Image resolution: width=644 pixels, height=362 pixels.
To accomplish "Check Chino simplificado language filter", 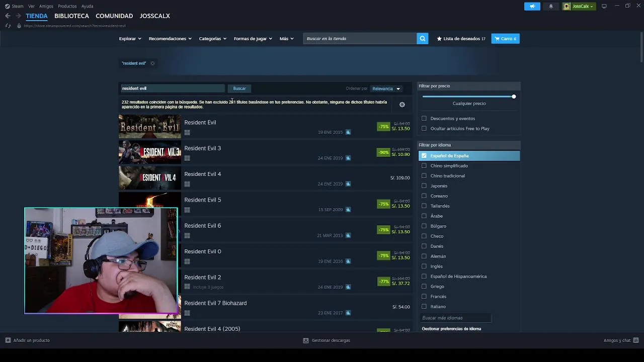I will coord(424,166).
